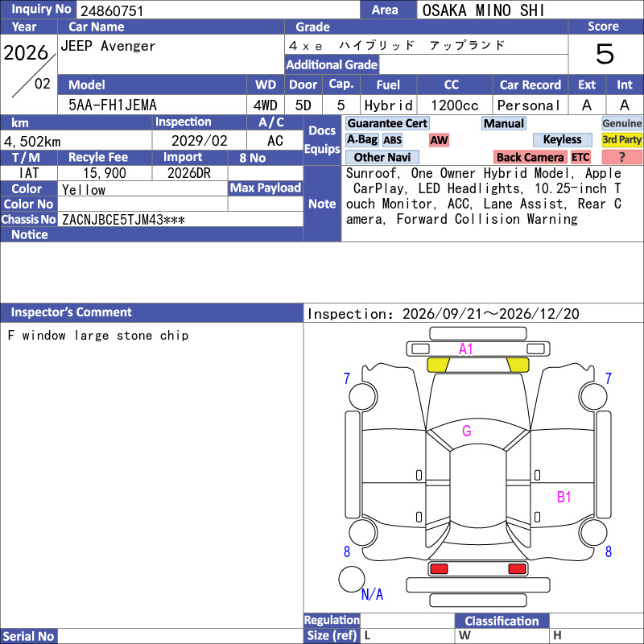Click the A-Bag equipment badge
The width and height of the screenshot is (644, 644).
click(361, 139)
